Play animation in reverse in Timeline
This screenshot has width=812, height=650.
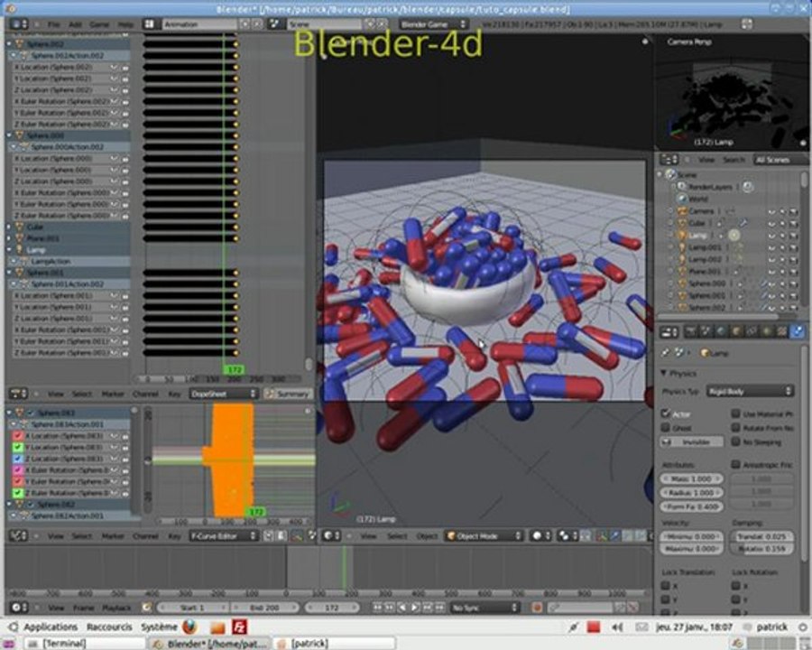[x=402, y=607]
